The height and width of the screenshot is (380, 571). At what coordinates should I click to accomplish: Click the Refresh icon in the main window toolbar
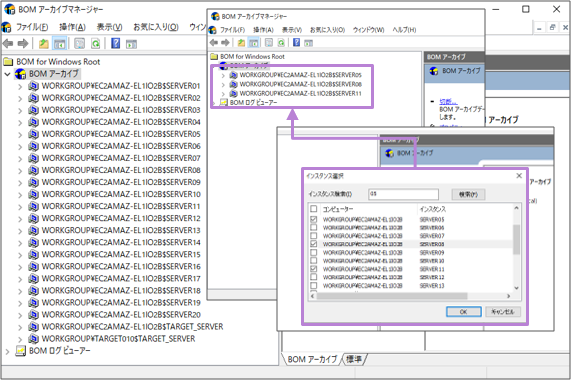[95, 44]
